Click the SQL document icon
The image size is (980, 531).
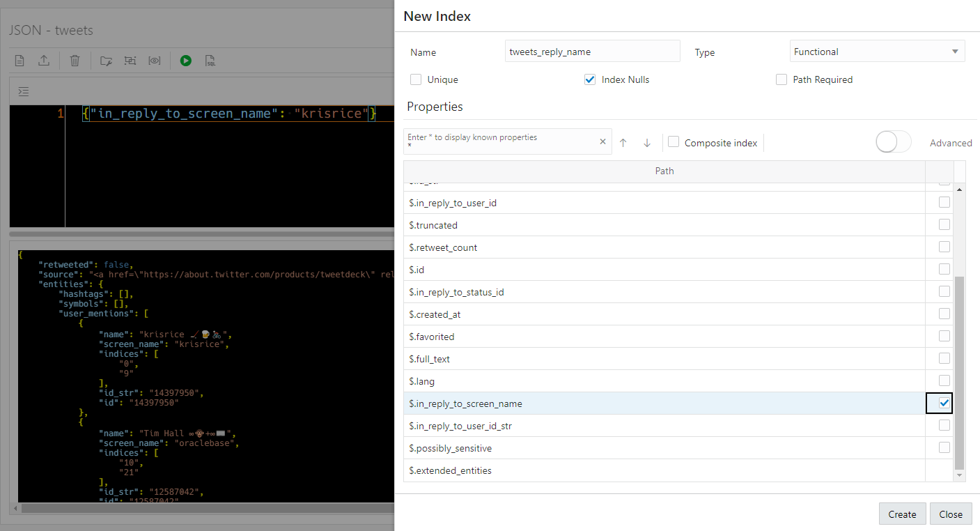coord(210,61)
